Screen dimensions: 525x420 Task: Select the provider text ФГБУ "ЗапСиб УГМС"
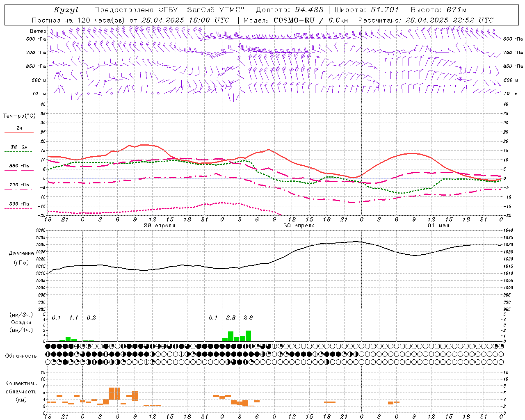pos(202,10)
